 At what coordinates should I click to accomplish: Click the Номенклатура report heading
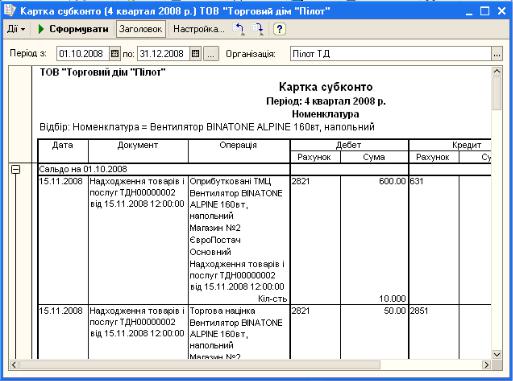(x=326, y=114)
